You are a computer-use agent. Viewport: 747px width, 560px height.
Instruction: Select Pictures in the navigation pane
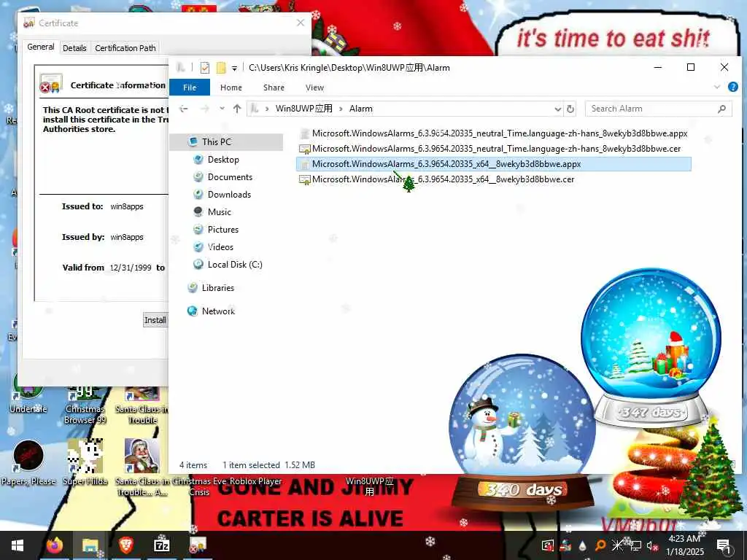click(x=222, y=230)
